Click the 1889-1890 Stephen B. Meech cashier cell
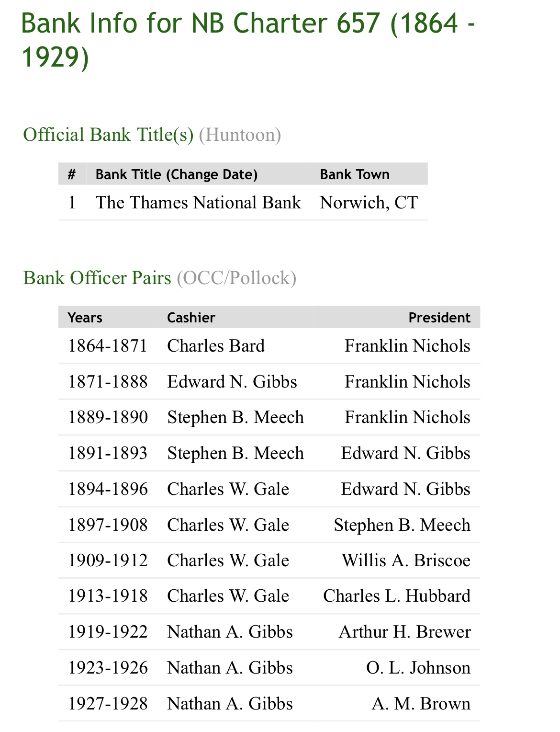The height and width of the screenshot is (732, 560). click(x=235, y=417)
